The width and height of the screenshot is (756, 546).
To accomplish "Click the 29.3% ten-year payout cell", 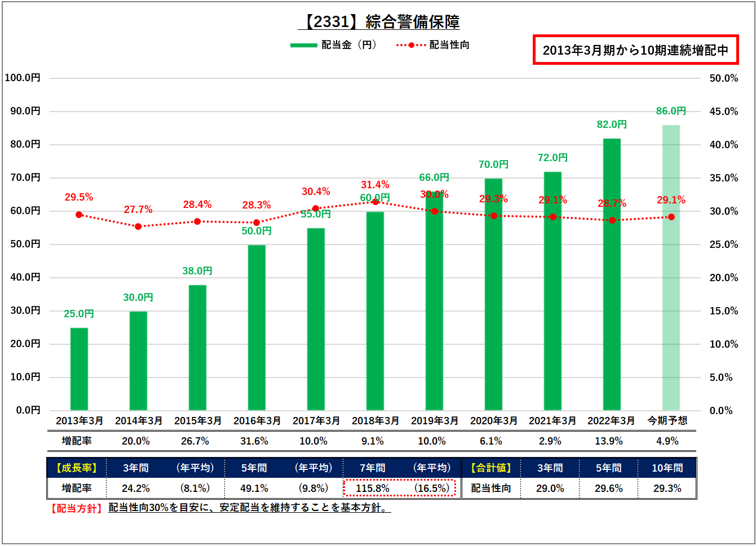I will click(x=667, y=489).
